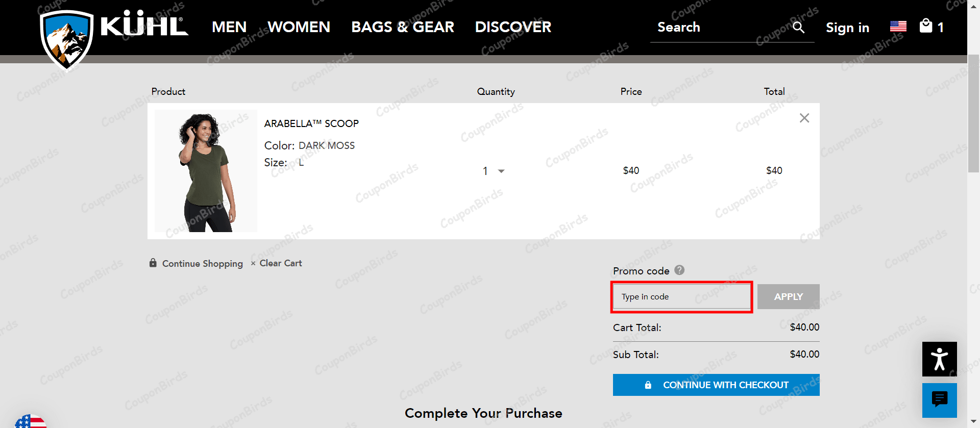
Task: Open the accessibility options icon
Action: (x=939, y=359)
